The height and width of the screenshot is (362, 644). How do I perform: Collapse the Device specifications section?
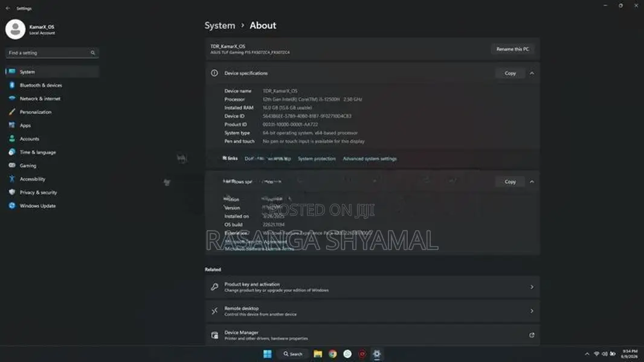point(532,73)
